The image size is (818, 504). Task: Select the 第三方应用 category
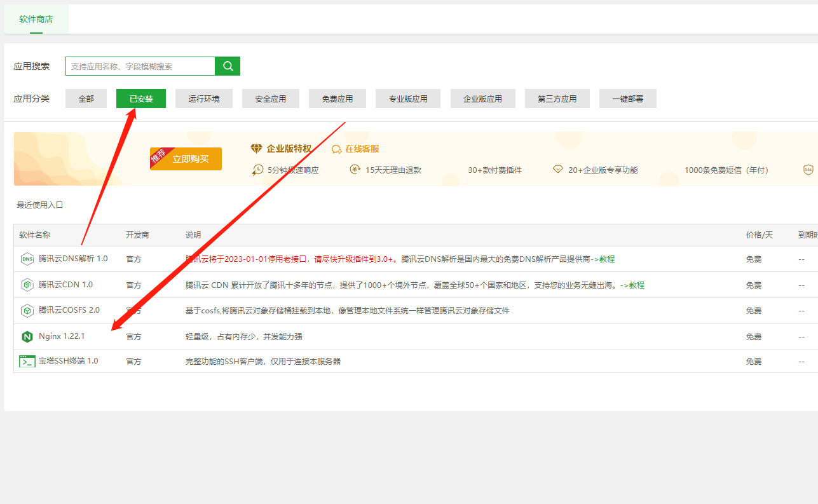point(557,99)
